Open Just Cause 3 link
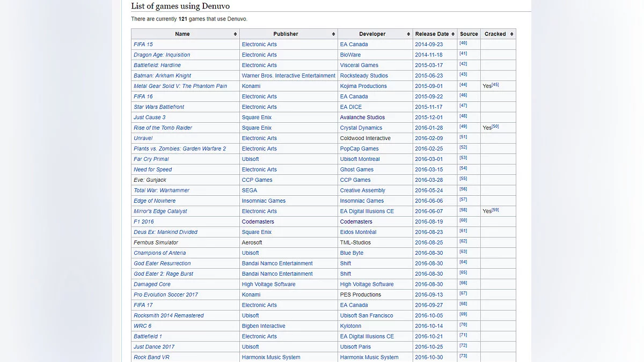 (x=150, y=117)
